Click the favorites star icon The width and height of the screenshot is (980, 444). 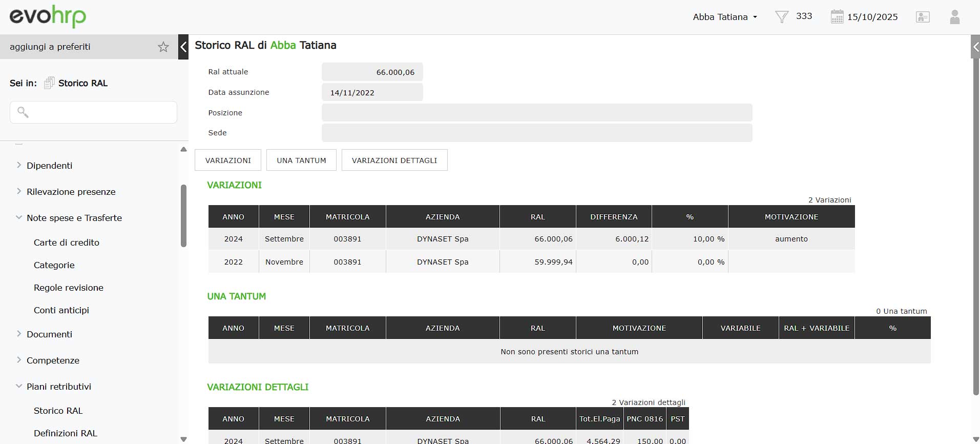(163, 47)
